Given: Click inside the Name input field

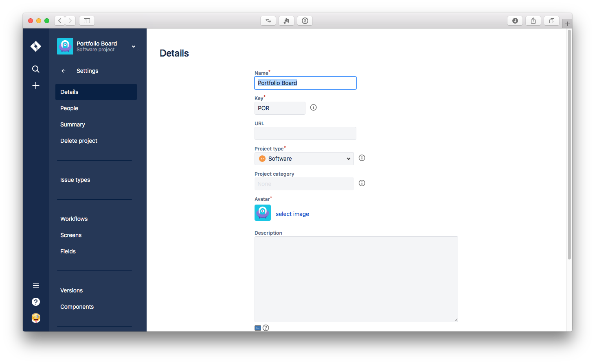Looking at the screenshot, I should point(305,83).
